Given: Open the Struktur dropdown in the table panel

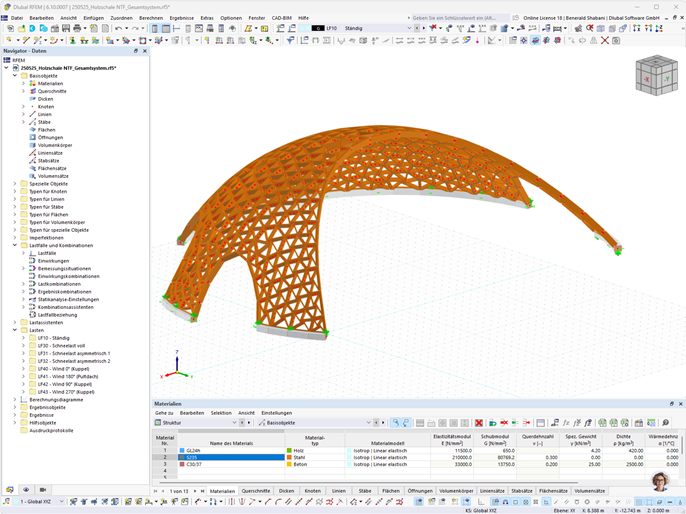Looking at the screenshot, I should coord(196,423).
